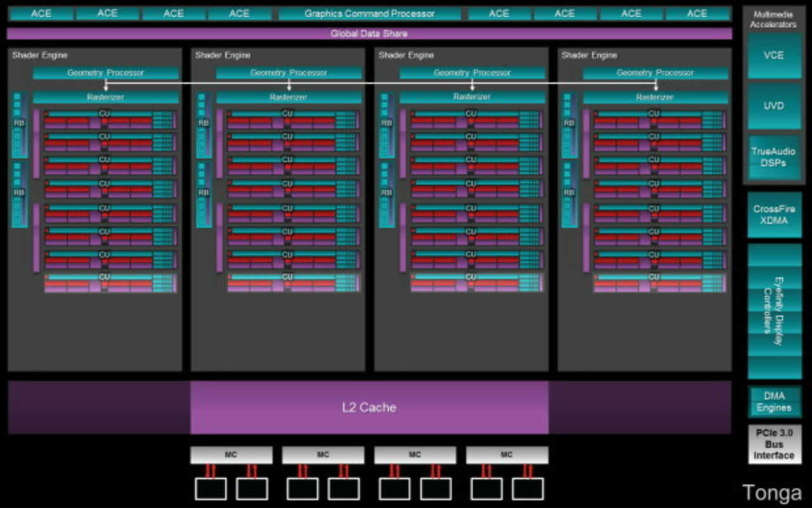812x508 pixels.
Task: Click the leftmost MC memory controller
Action: click(x=231, y=455)
